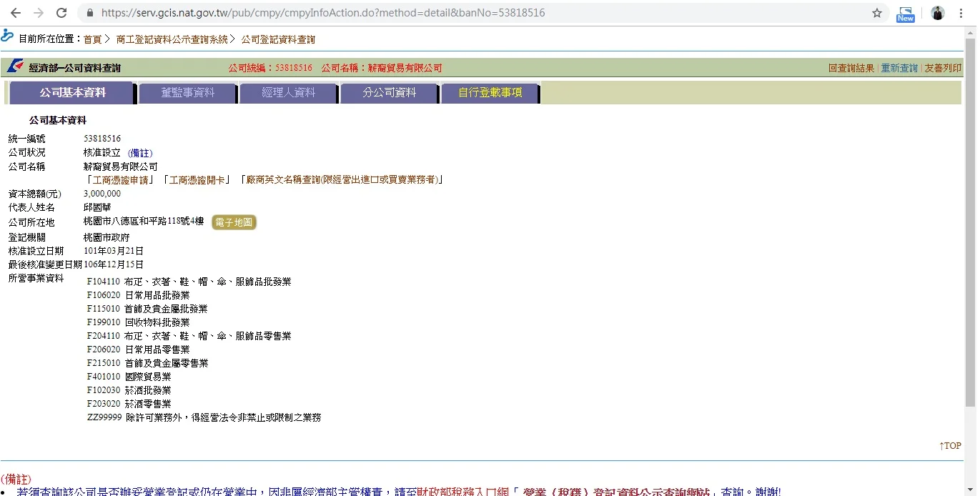The image size is (980, 496).
Task: Open the New extension icon
Action: [906, 14]
